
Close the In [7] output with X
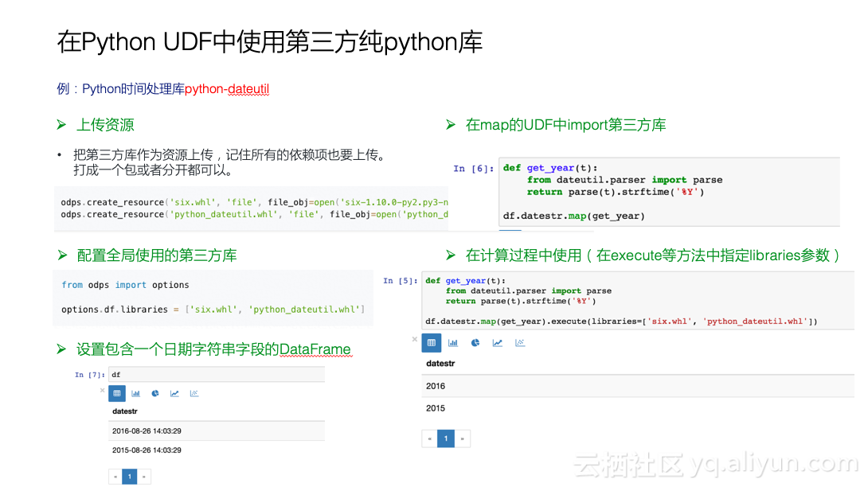tap(103, 390)
